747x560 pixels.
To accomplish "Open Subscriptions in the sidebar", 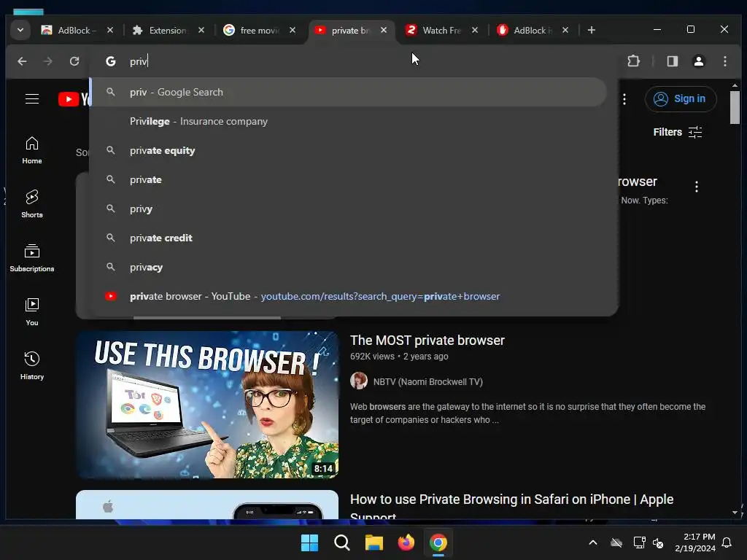I will [x=32, y=258].
